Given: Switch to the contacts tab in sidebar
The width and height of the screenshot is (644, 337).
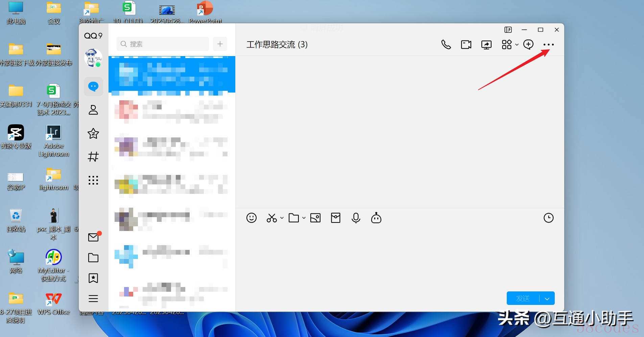Looking at the screenshot, I should [93, 110].
